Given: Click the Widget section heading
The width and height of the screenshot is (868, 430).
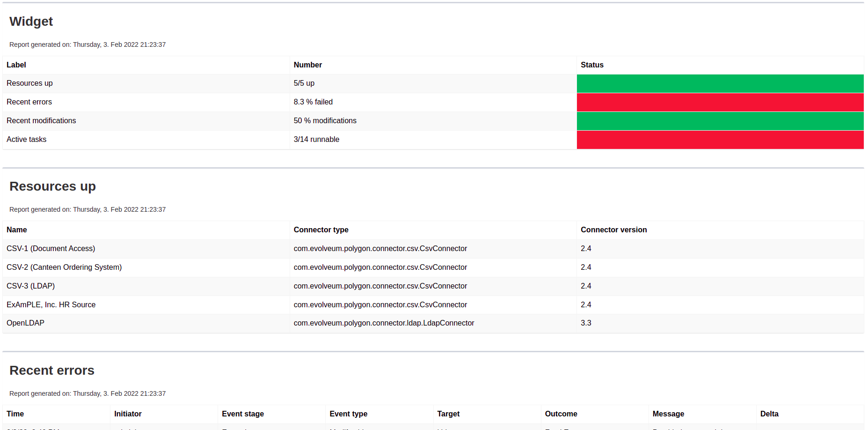Looking at the screenshot, I should [x=31, y=22].
